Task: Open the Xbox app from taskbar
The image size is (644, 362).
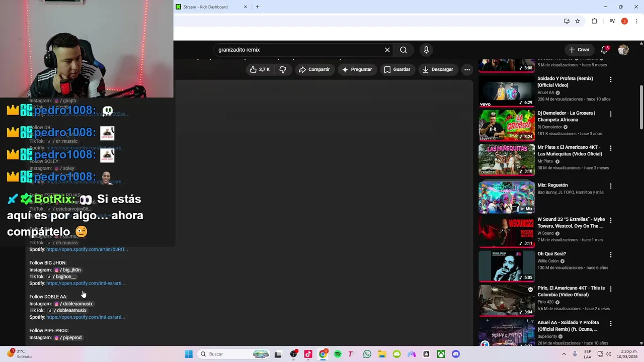Action: click(x=441, y=354)
